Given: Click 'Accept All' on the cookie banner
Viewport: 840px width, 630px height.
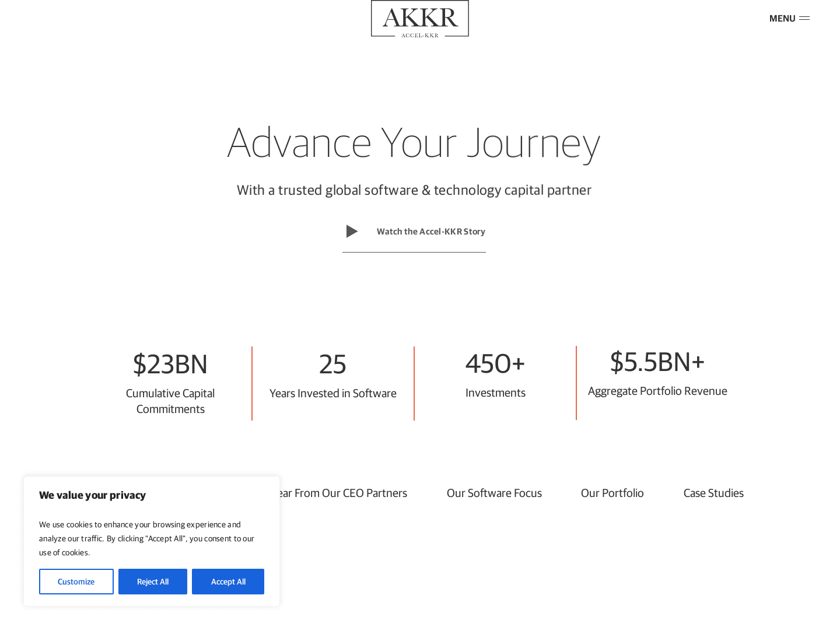Looking at the screenshot, I should click(x=228, y=582).
